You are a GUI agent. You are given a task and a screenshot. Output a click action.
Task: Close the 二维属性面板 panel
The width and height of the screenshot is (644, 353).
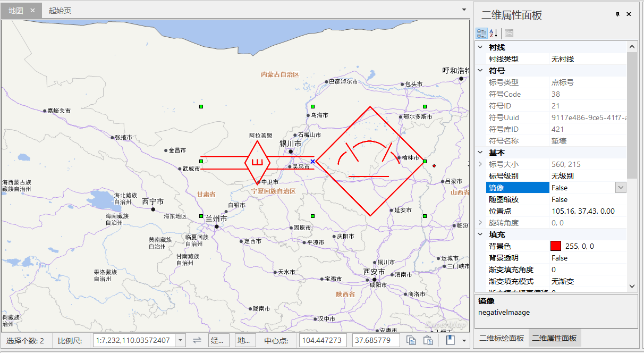(629, 14)
